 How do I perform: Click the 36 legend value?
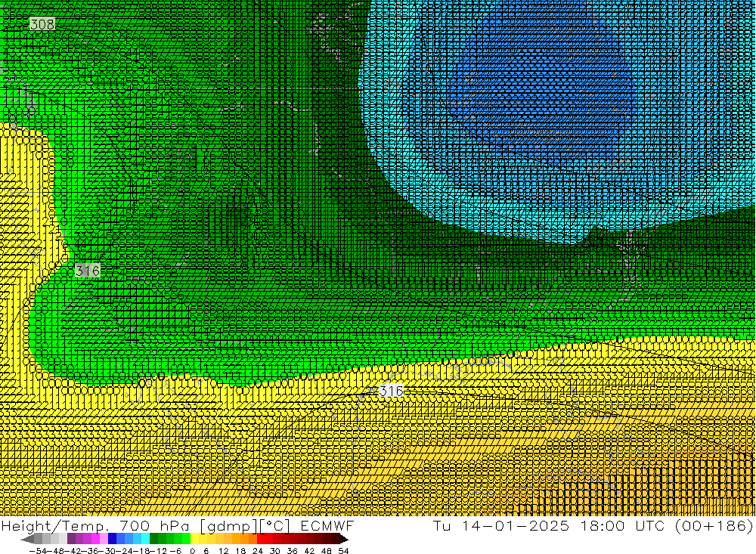click(292, 551)
